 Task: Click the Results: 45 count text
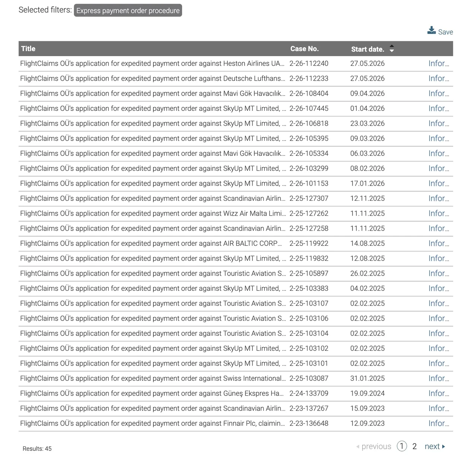pos(37,449)
